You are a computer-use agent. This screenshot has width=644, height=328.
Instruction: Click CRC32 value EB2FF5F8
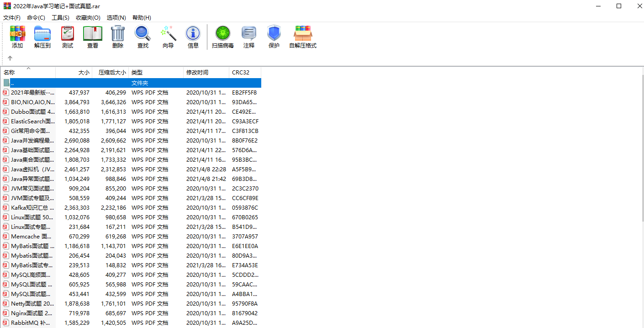pyautogui.click(x=245, y=92)
